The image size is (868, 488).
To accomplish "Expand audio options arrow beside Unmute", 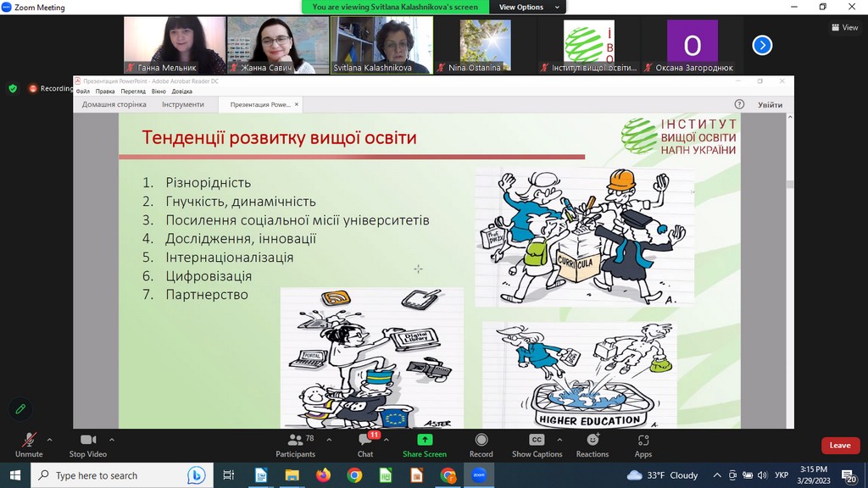I will (50, 440).
